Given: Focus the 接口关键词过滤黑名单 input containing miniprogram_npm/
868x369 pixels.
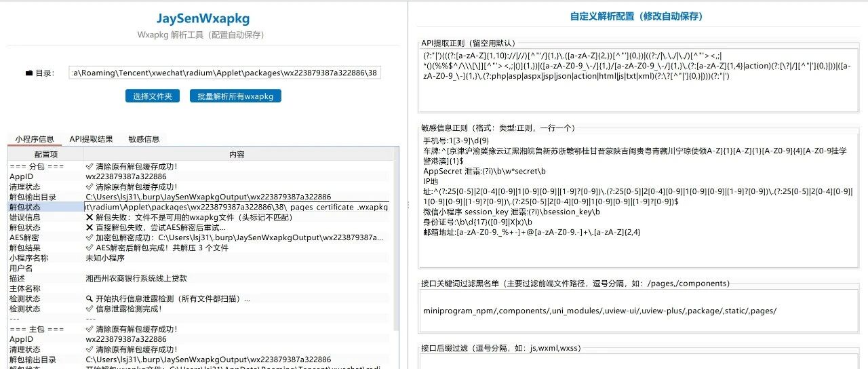Looking at the screenshot, I should point(638,311).
